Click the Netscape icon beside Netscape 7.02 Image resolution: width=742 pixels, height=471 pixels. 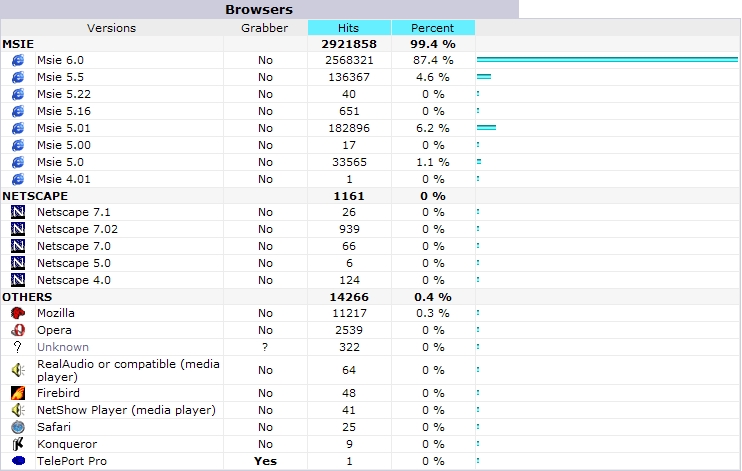pos(18,229)
